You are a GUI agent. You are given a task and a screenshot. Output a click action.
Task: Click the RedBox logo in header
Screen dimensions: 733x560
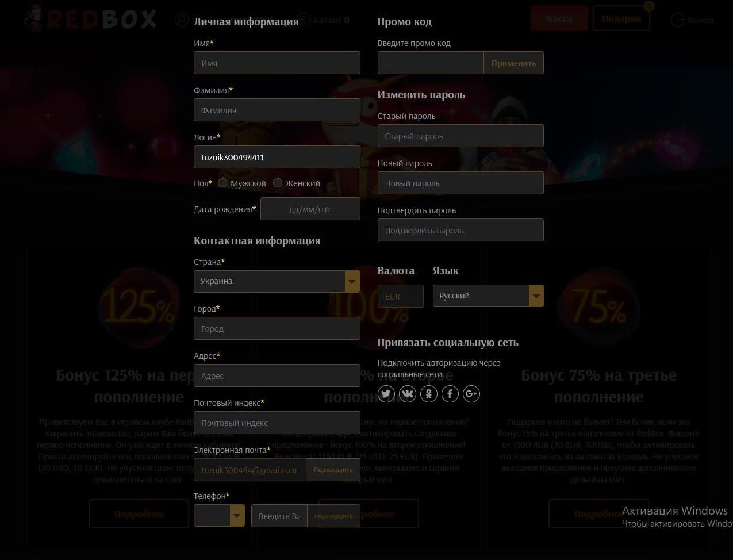(91, 19)
